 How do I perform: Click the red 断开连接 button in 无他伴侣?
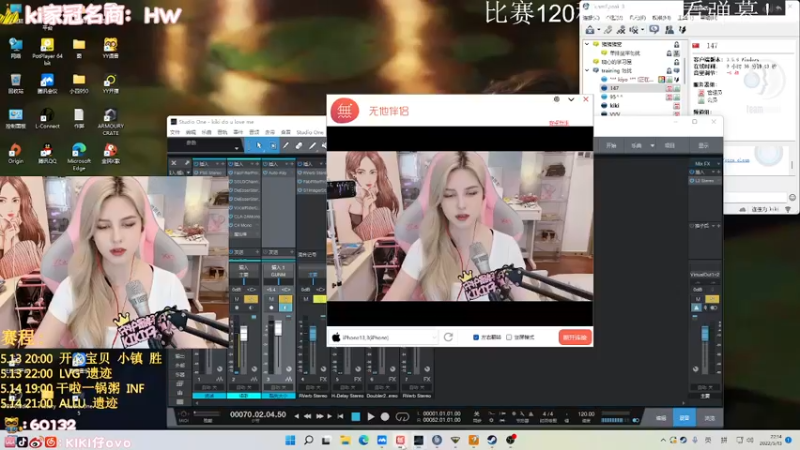pyautogui.click(x=575, y=337)
